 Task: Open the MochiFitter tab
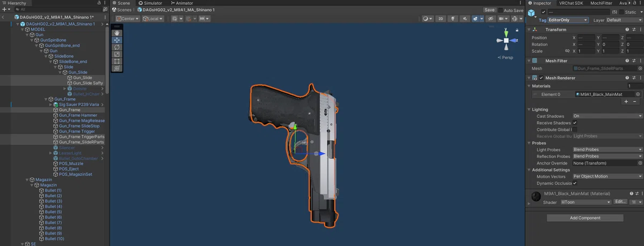tap(601, 3)
